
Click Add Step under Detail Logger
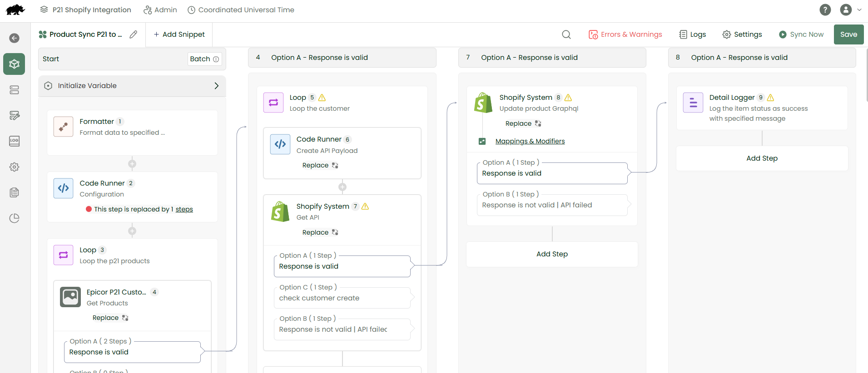(762, 158)
